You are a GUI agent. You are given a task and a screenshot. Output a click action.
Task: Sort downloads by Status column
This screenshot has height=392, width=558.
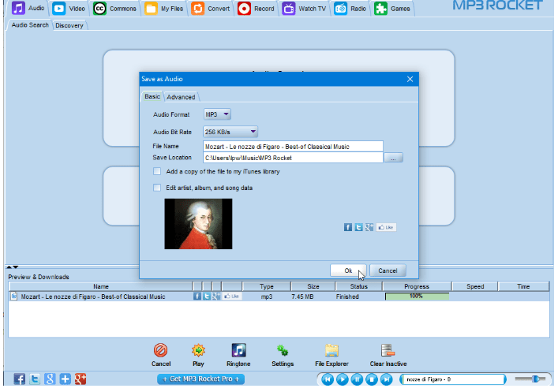click(358, 286)
